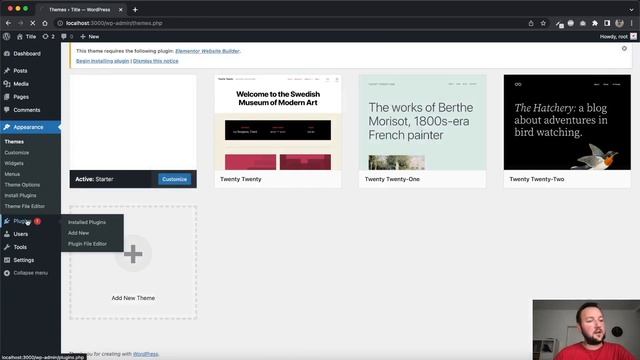Click the share icon in the address bar
This screenshot has width=640, height=360.
(531, 23)
